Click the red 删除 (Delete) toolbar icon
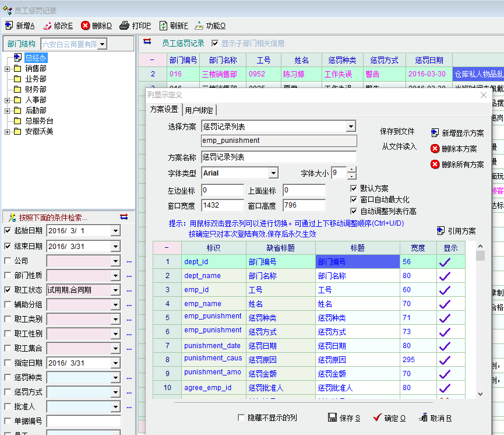The image size is (504, 435). click(86, 26)
